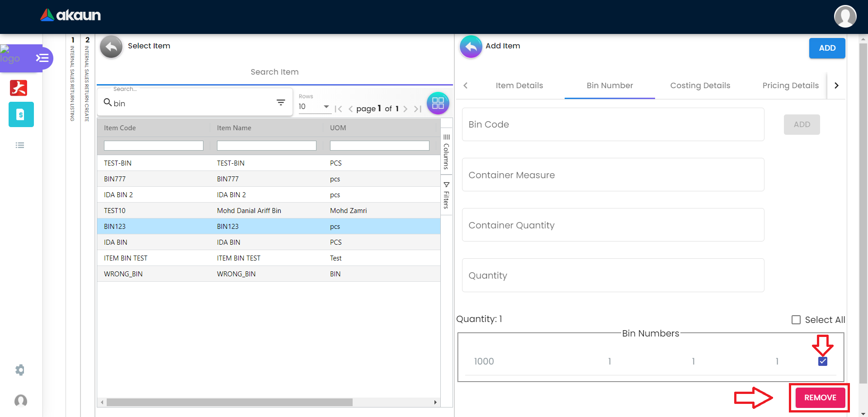868x417 pixels.
Task: Click the grey back arrow beside Select Item
Action: click(111, 47)
